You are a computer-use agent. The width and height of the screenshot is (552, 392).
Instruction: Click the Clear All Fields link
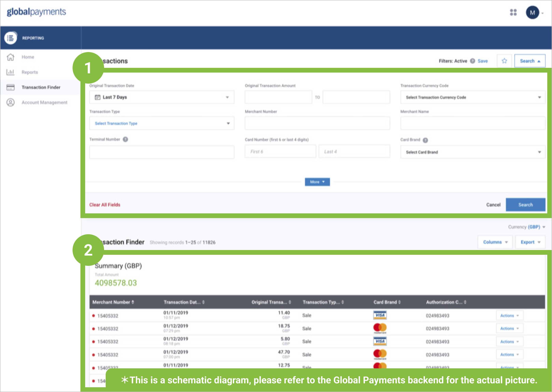(x=105, y=205)
